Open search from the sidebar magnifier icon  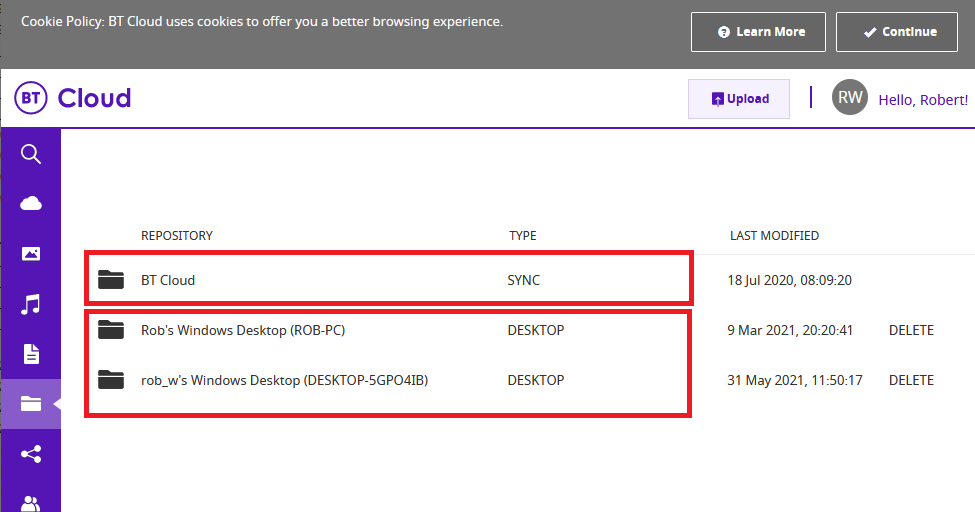[31, 154]
